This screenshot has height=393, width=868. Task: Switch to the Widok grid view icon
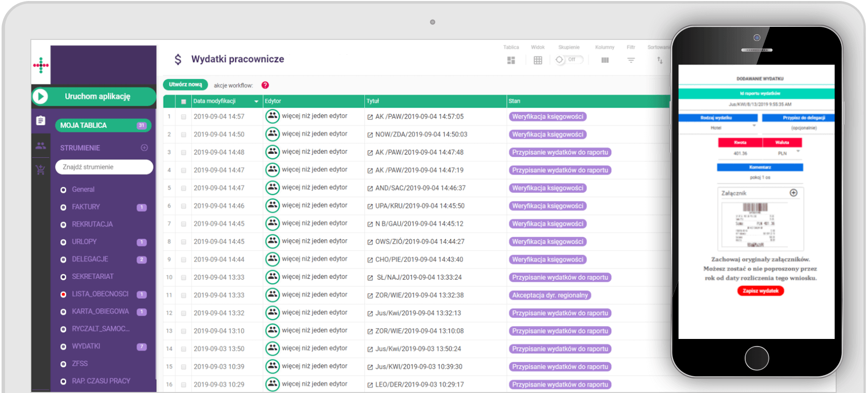pos(538,60)
